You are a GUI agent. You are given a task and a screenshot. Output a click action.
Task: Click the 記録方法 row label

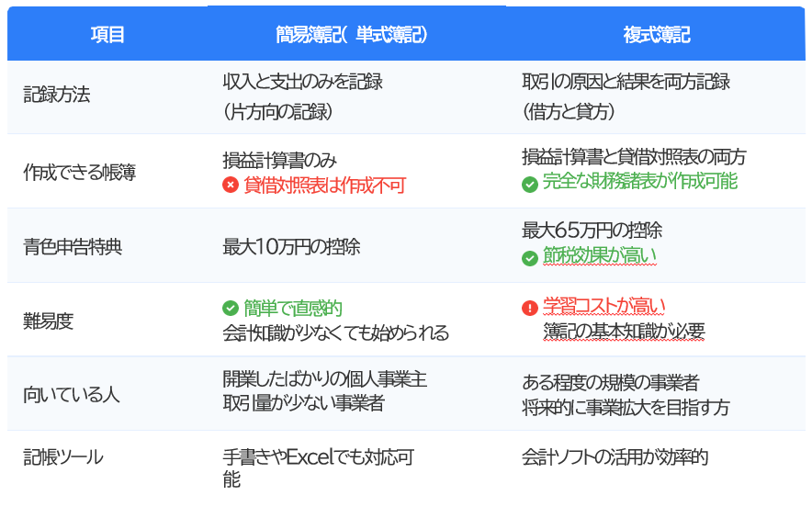pos(57,95)
